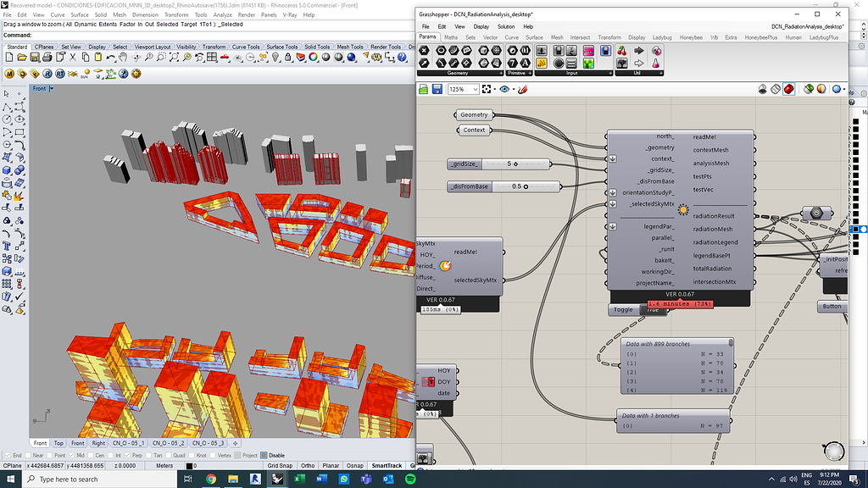Open the 125% zoom dropdown in Grasshopper

(x=477, y=89)
